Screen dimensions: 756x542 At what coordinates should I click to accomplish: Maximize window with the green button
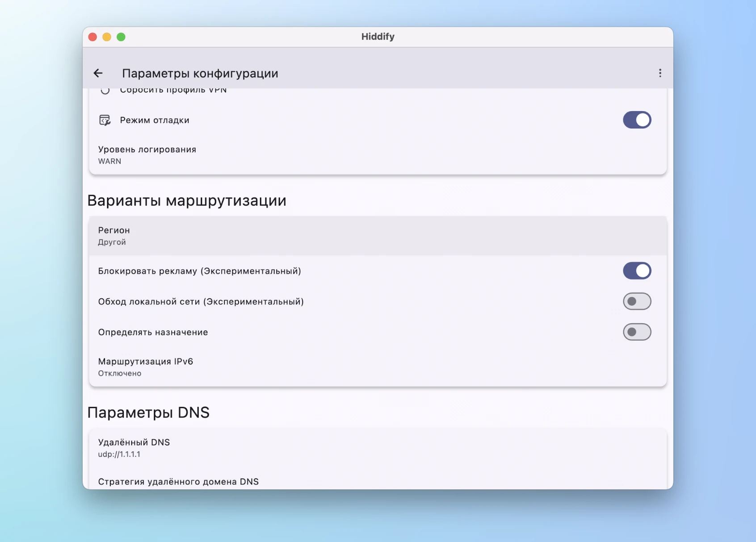click(120, 37)
